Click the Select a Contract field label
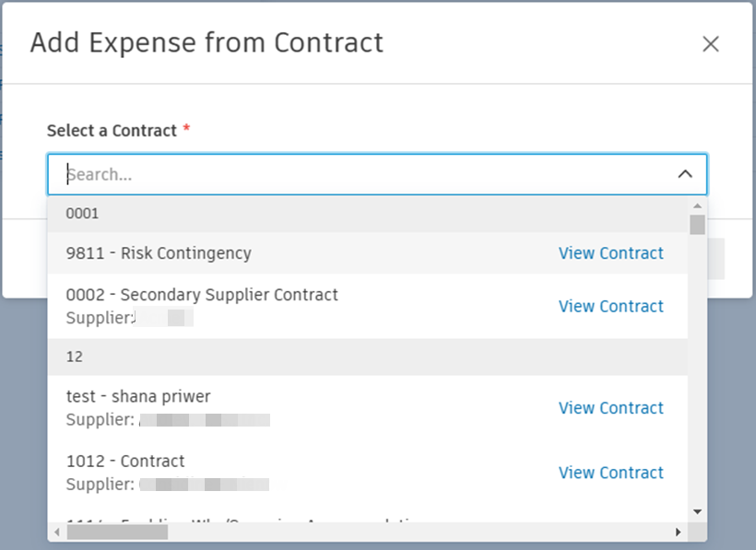The width and height of the screenshot is (756, 550). (112, 131)
